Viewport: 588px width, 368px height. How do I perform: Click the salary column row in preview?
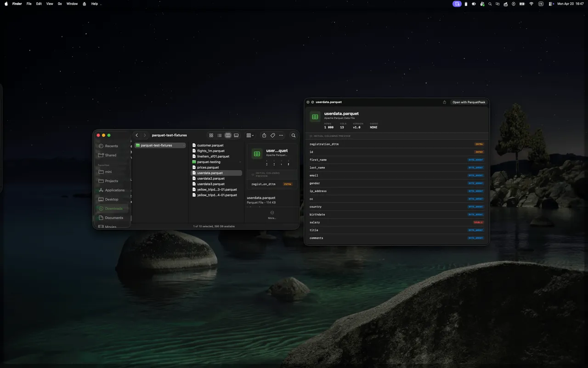click(x=396, y=223)
